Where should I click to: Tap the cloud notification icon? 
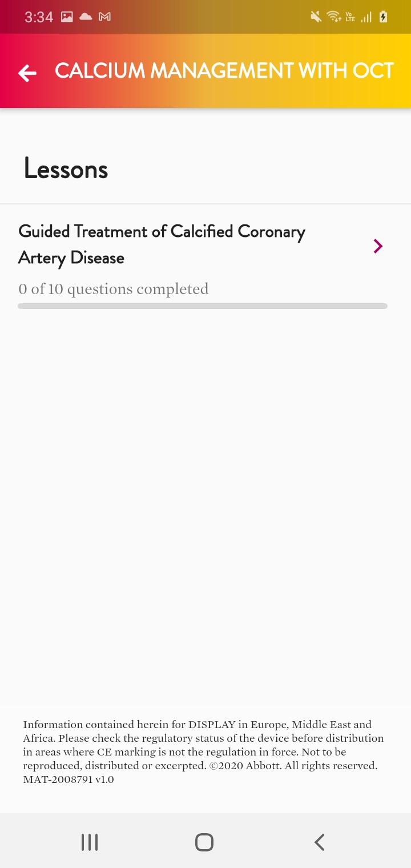(x=86, y=17)
